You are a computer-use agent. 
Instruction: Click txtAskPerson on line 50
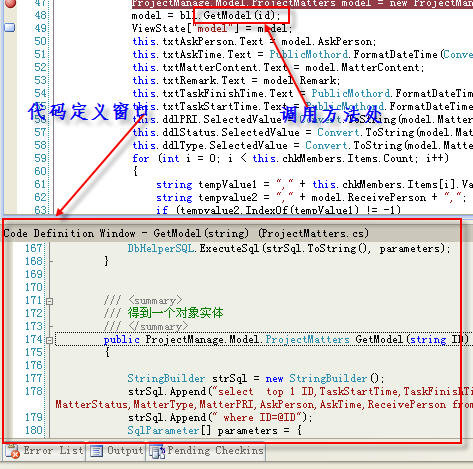pos(198,42)
